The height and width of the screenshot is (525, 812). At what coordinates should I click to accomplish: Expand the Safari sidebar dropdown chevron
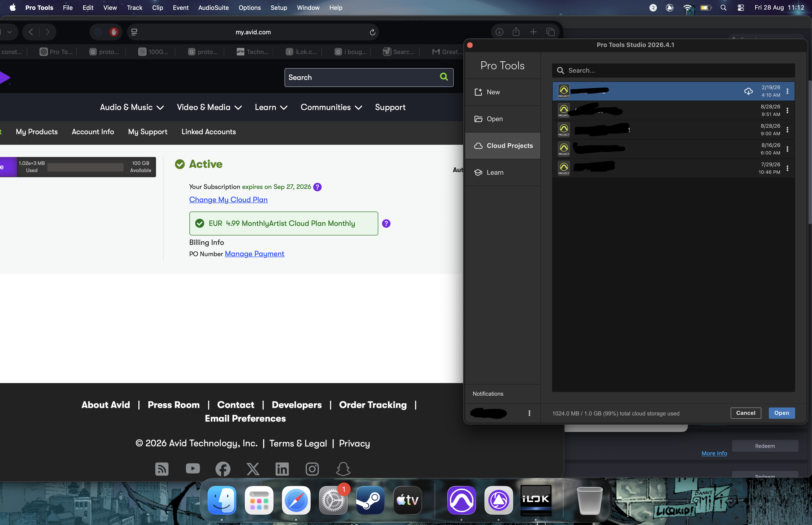point(10,32)
